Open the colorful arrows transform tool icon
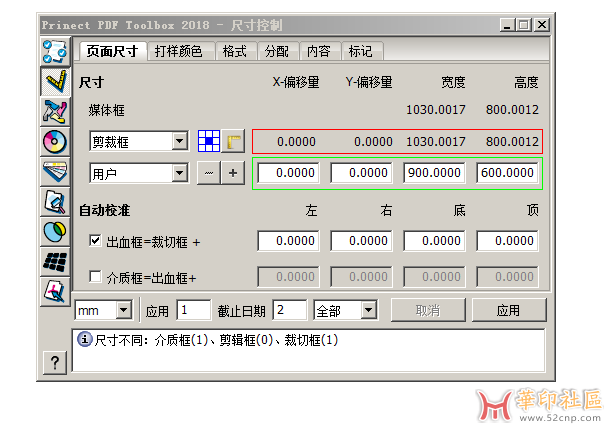 (x=55, y=111)
